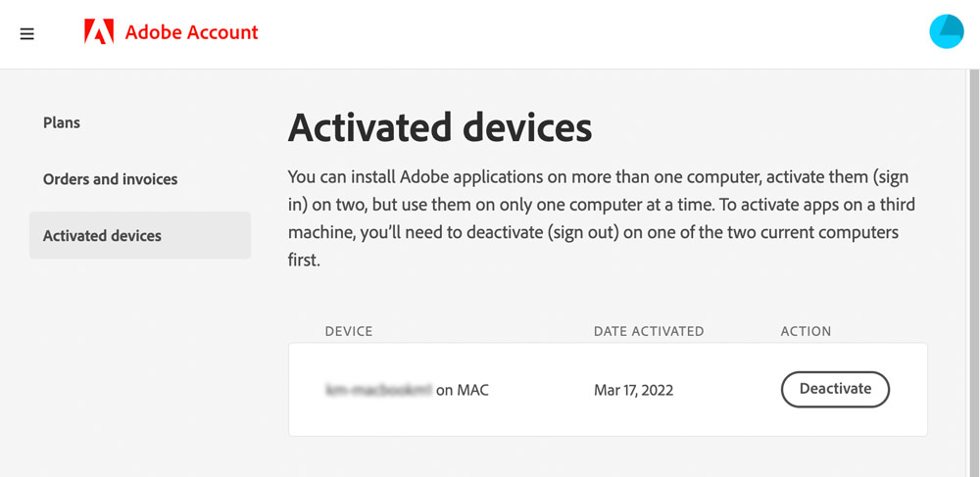Viewport: 980px width, 477px height.
Task: Click the Adobe Account title text
Action: click(191, 32)
